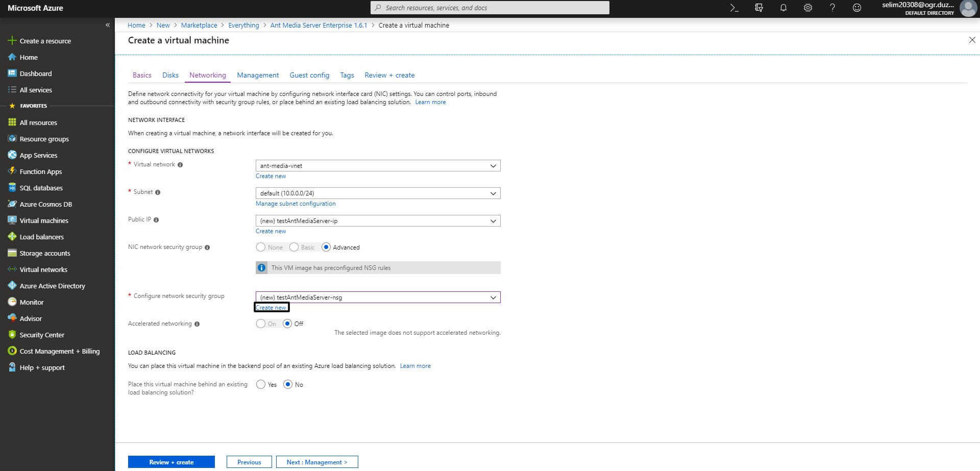Click the blue Review + create button
Screen dimensions: 980x471
(171, 462)
